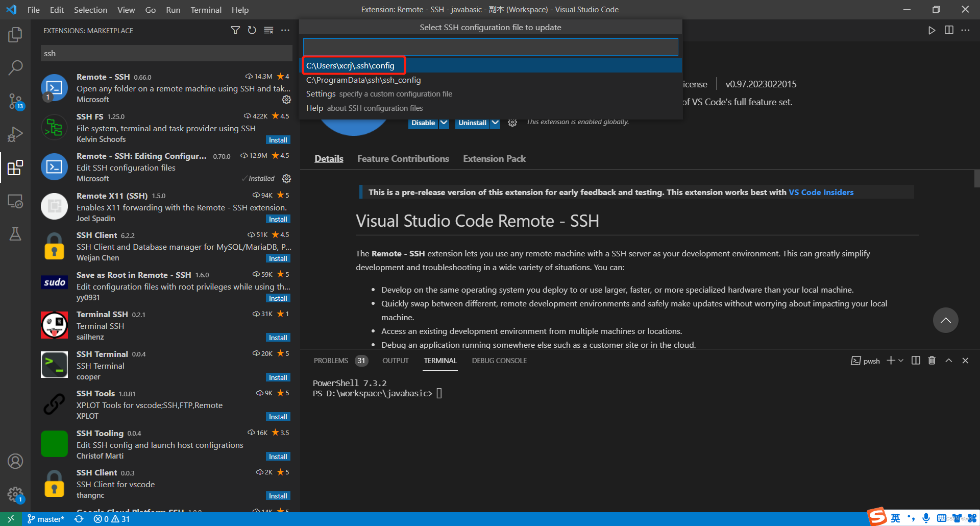Image resolution: width=980 pixels, height=526 pixels.
Task: Open the Testing view
Action: click(x=15, y=234)
